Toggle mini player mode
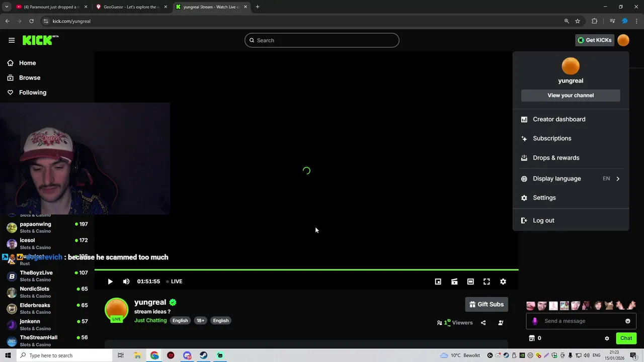Image resolution: width=644 pixels, height=362 pixels. [438, 282]
